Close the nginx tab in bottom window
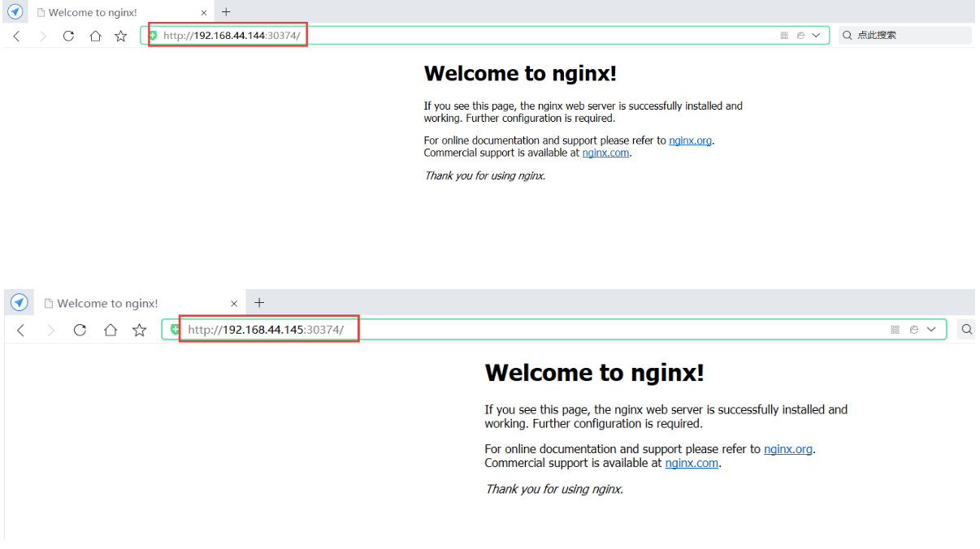 point(234,303)
